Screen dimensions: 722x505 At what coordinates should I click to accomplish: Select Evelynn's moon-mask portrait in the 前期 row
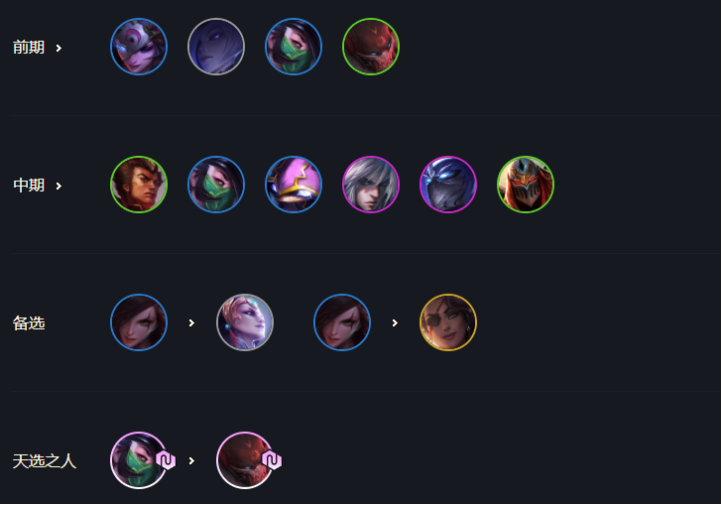pyautogui.click(x=139, y=46)
